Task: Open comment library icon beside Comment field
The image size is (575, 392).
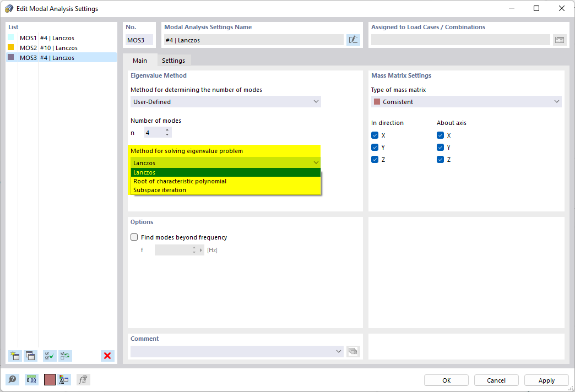Action: coord(353,351)
